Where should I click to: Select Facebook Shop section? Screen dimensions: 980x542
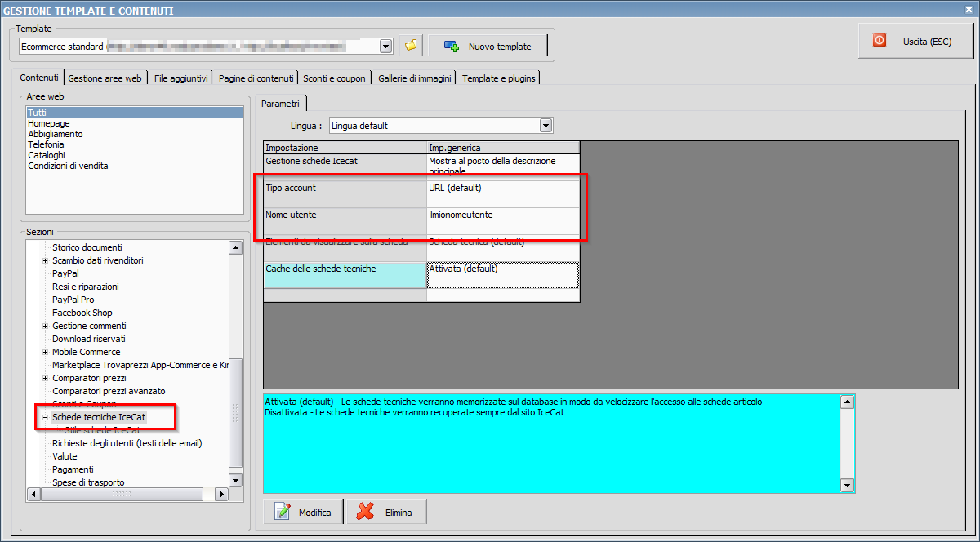coord(82,313)
